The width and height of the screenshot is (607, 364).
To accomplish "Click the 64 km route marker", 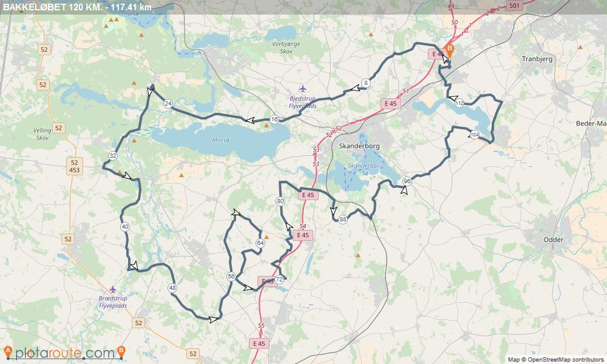I will point(260,243).
